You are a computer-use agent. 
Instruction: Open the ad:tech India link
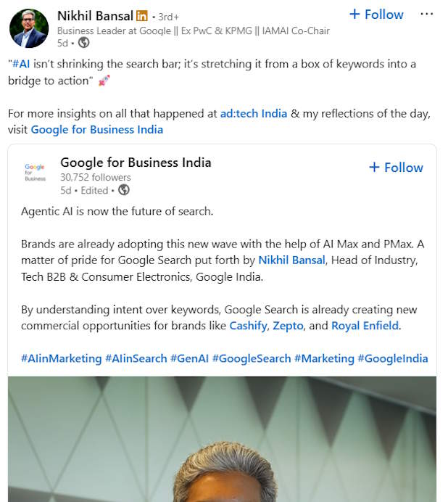(x=254, y=113)
